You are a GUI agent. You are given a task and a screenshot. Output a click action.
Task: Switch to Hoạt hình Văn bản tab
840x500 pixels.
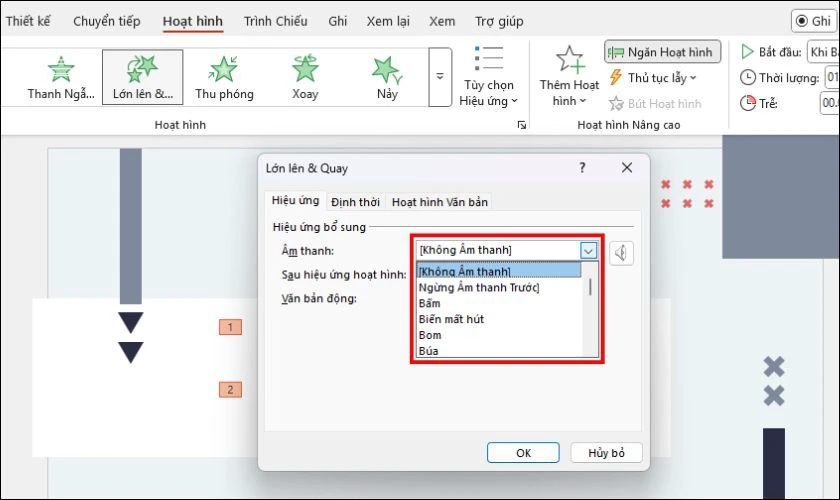point(439,202)
